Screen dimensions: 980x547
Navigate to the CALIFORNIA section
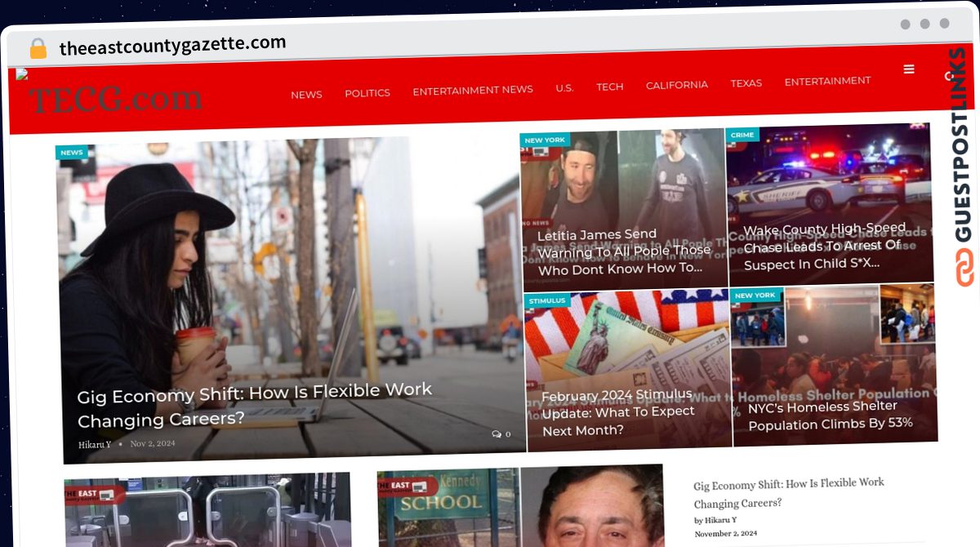point(677,85)
